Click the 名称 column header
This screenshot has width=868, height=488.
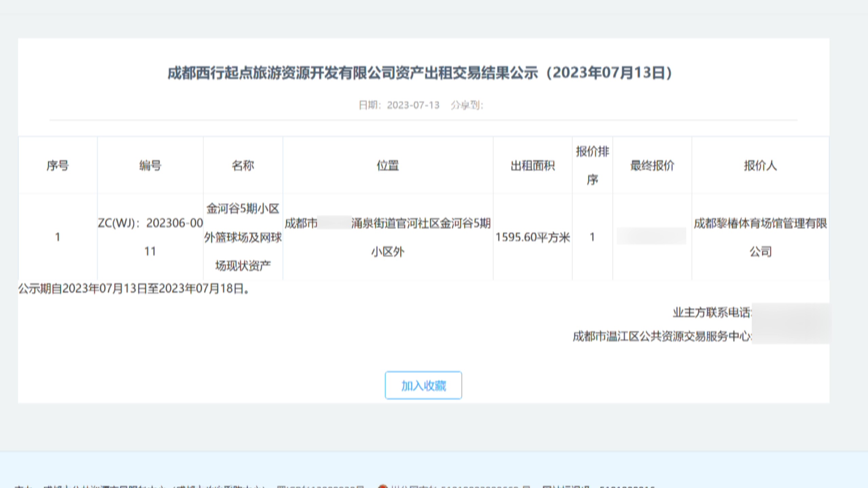coord(243,166)
